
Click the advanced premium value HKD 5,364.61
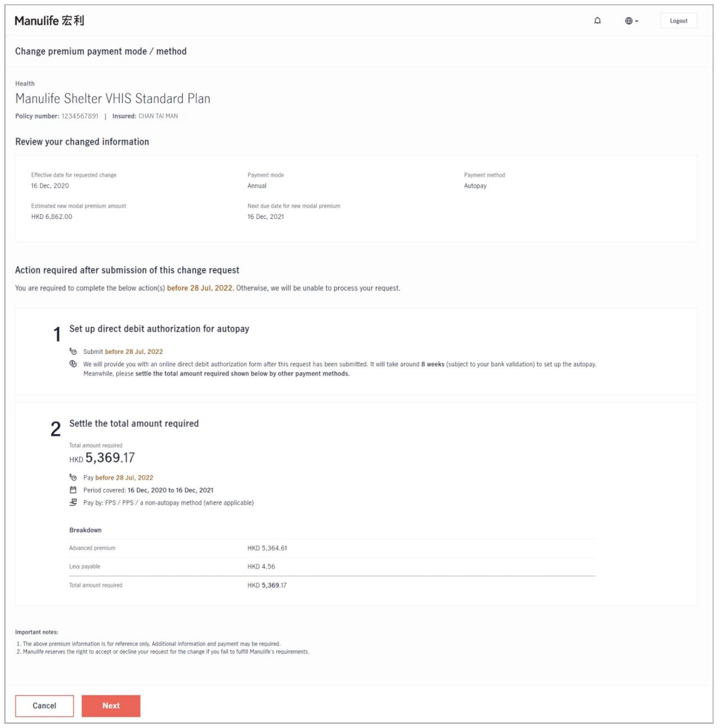click(x=267, y=548)
